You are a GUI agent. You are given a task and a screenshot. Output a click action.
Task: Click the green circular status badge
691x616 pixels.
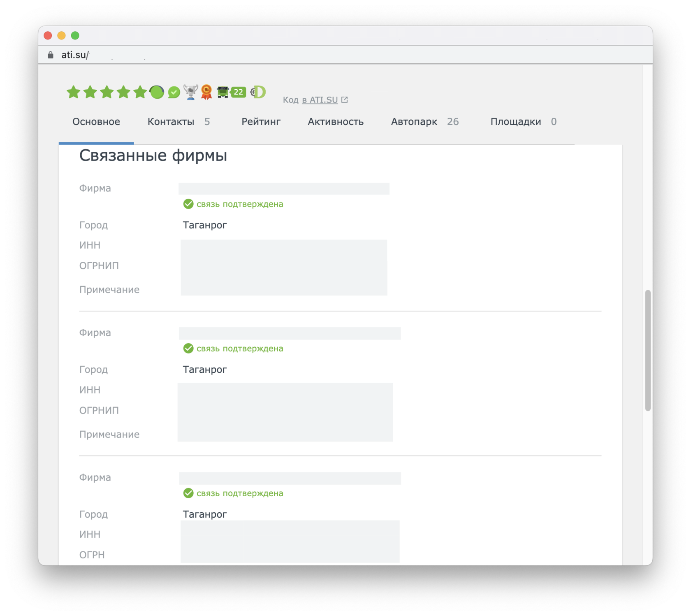click(x=157, y=92)
